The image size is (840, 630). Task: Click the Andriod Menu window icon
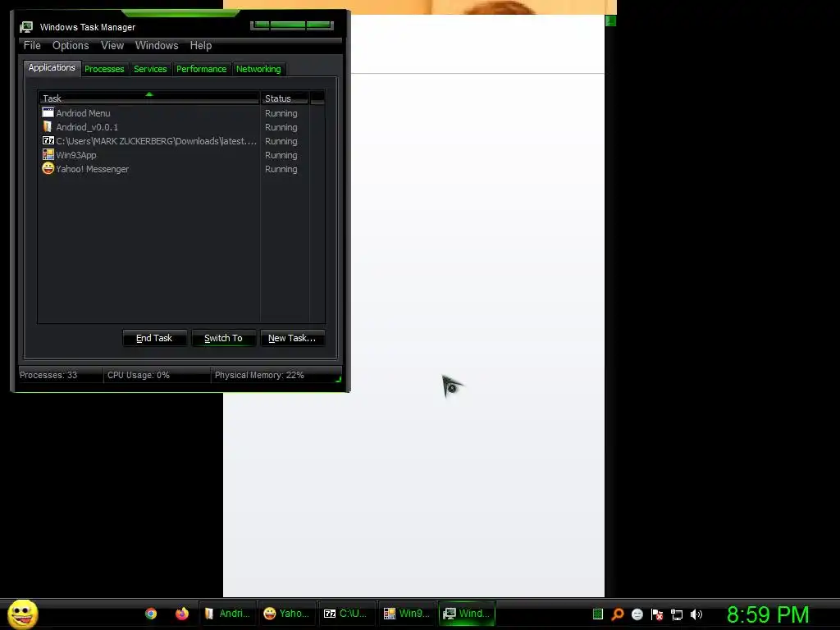(x=48, y=112)
